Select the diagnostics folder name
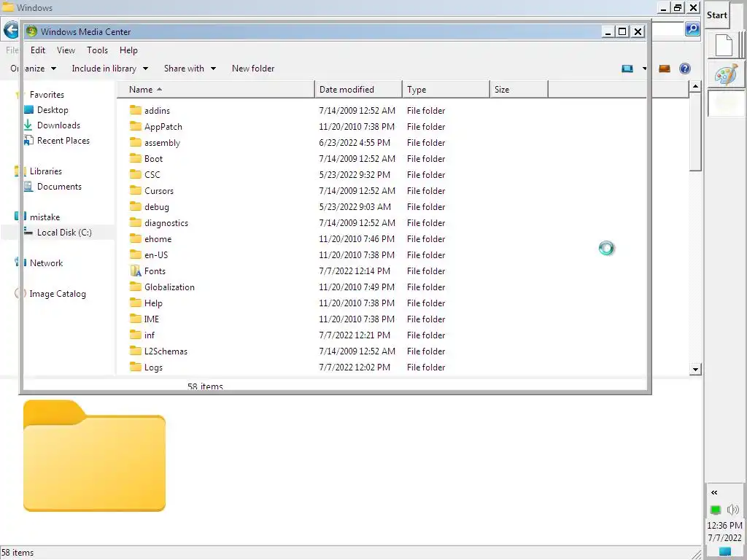Image resolution: width=747 pixels, height=560 pixels. pos(166,222)
